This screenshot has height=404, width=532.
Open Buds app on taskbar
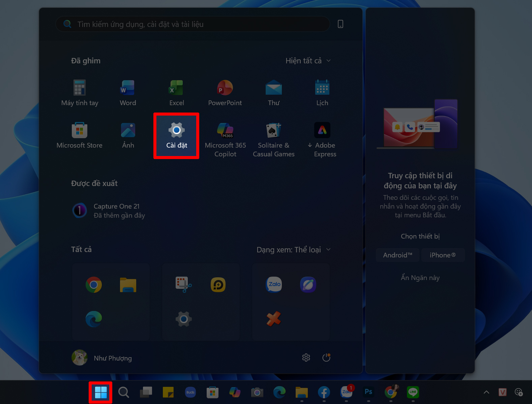click(190, 392)
